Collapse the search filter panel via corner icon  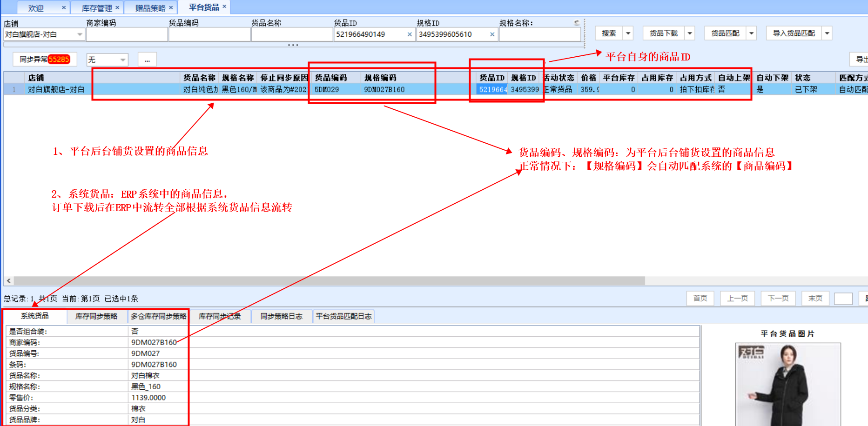pyautogui.click(x=577, y=22)
